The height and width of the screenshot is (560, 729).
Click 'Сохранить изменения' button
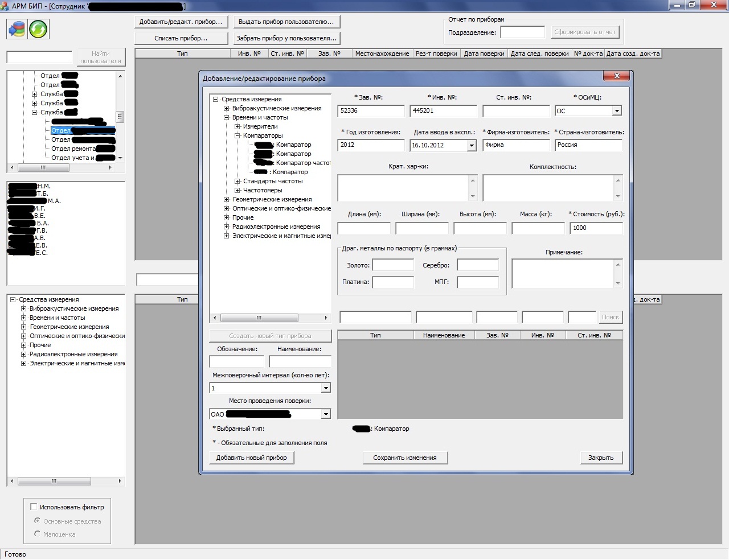click(x=405, y=458)
